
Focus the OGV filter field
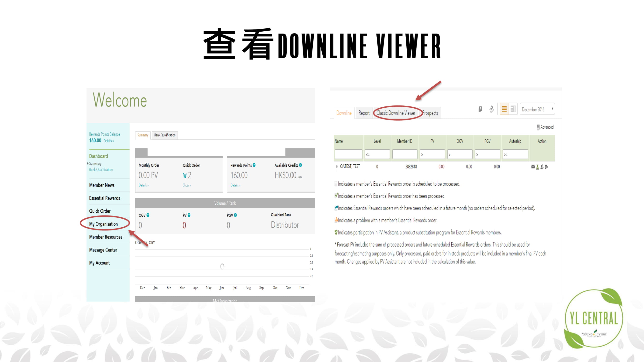click(460, 154)
